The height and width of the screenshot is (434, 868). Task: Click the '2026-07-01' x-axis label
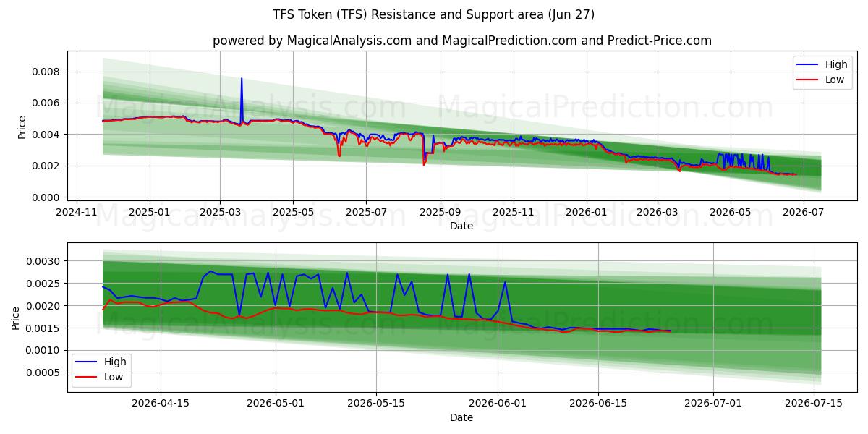[x=713, y=404]
